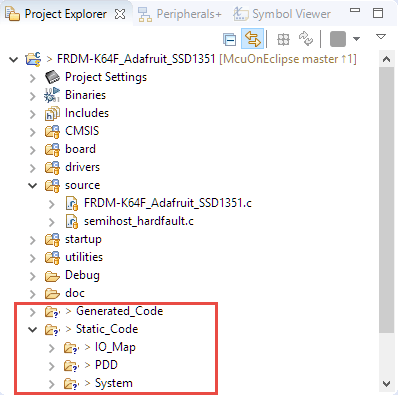Image resolution: width=398 pixels, height=395 pixels.
Task: Click the semihost_hardfault.c file icon
Action: pos(72,222)
